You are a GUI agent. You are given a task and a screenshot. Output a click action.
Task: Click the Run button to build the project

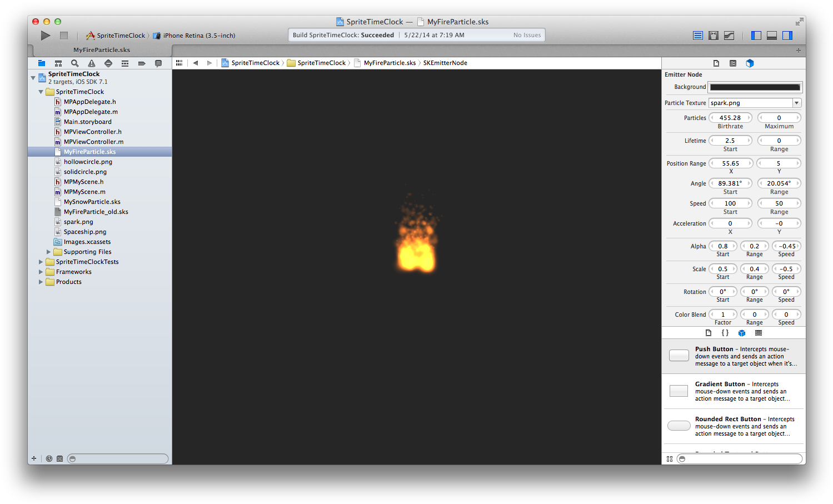click(x=46, y=36)
